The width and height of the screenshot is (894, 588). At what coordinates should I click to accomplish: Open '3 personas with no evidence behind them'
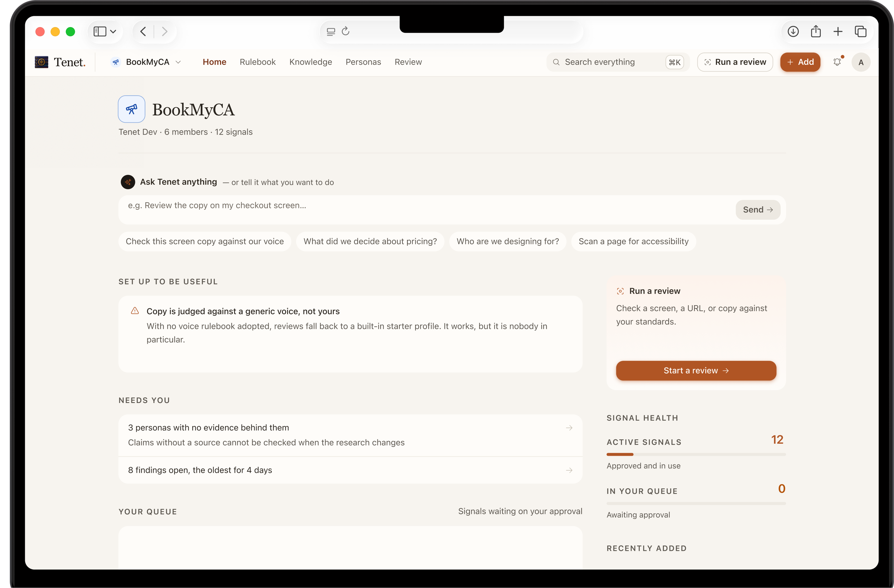[x=350, y=435]
